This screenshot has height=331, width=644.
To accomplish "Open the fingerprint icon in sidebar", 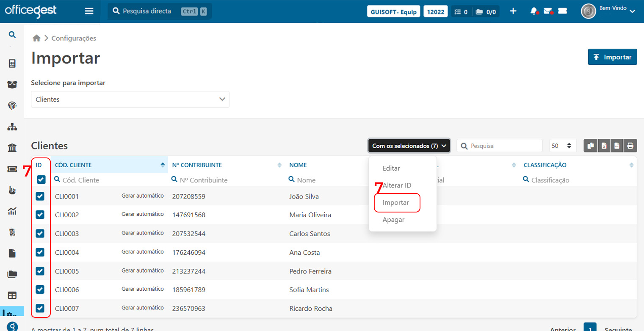I will 12,105.
